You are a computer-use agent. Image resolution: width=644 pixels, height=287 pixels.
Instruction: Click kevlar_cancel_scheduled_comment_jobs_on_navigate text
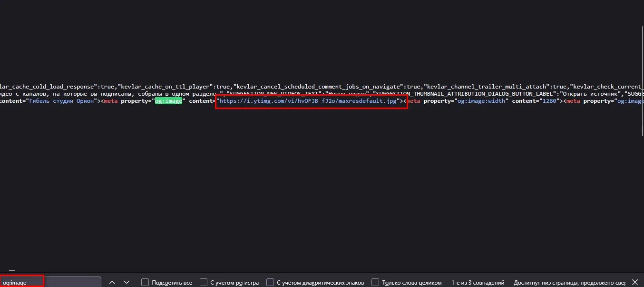[320, 87]
